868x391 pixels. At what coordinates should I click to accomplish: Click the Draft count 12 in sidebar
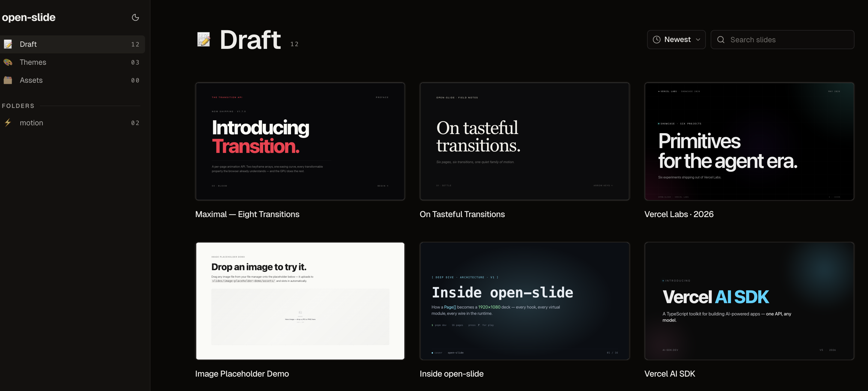(x=135, y=44)
